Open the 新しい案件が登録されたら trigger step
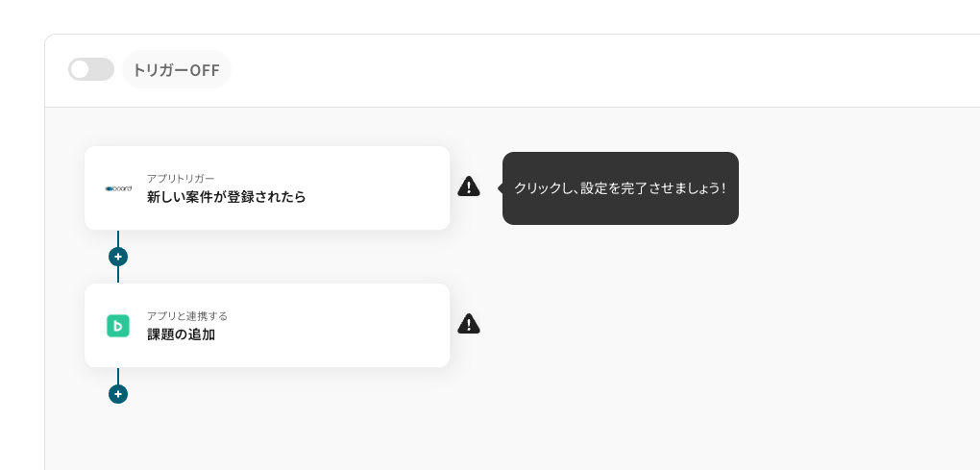Viewport: 980px width, 470px height. click(x=226, y=197)
